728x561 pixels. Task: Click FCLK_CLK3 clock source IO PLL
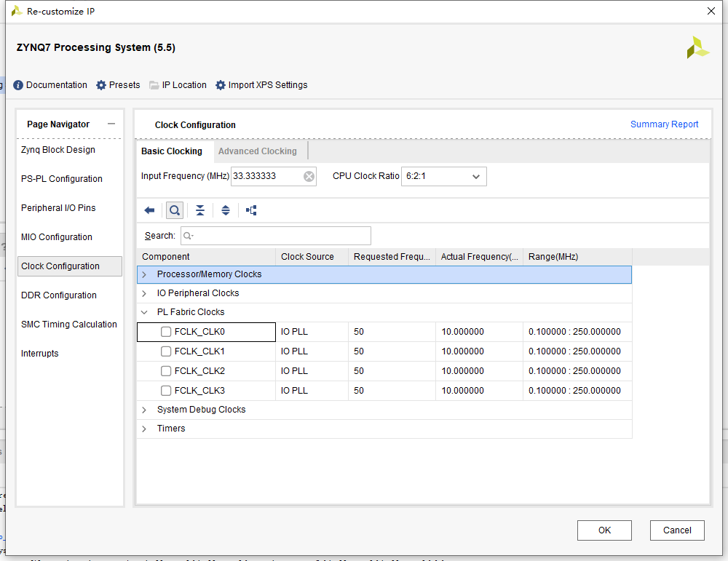click(312, 390)
